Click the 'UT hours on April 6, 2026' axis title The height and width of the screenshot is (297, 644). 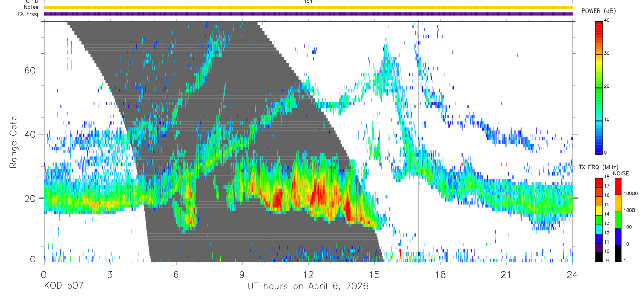[308, 287]
